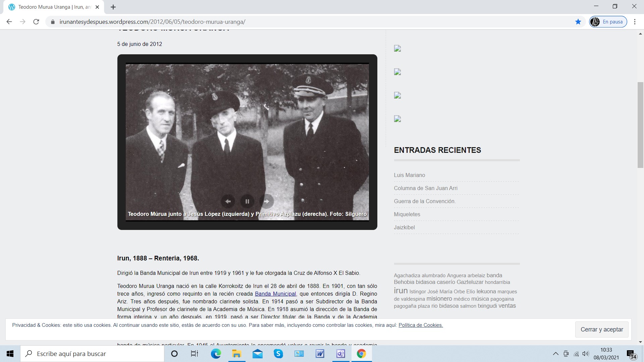This screenshot has width=644, height=362.
Task: Select the 'ventas' tag
Action: click(507, 306)
